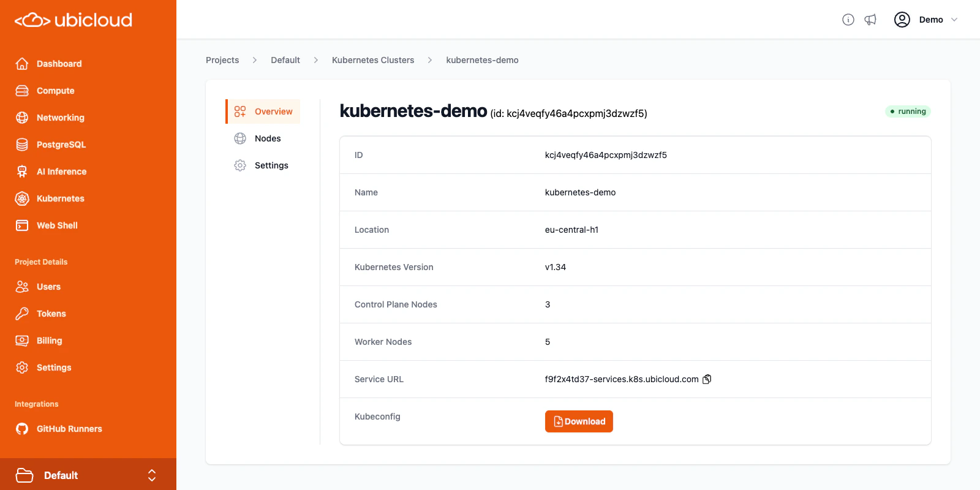Image resolution: width=980 pixels, height=490 pixels.
Task: Open Users people icon
Action: click(22, 287)
